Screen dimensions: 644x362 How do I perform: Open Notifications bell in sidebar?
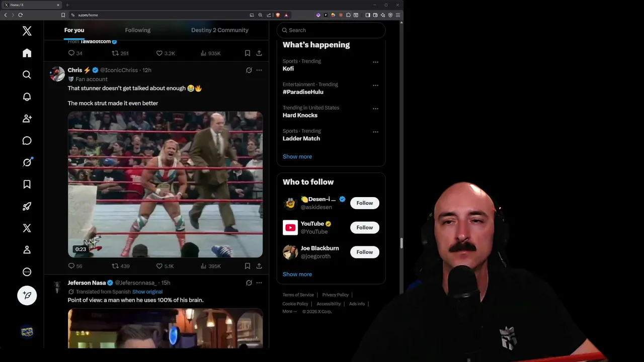(x=27, y=97)
